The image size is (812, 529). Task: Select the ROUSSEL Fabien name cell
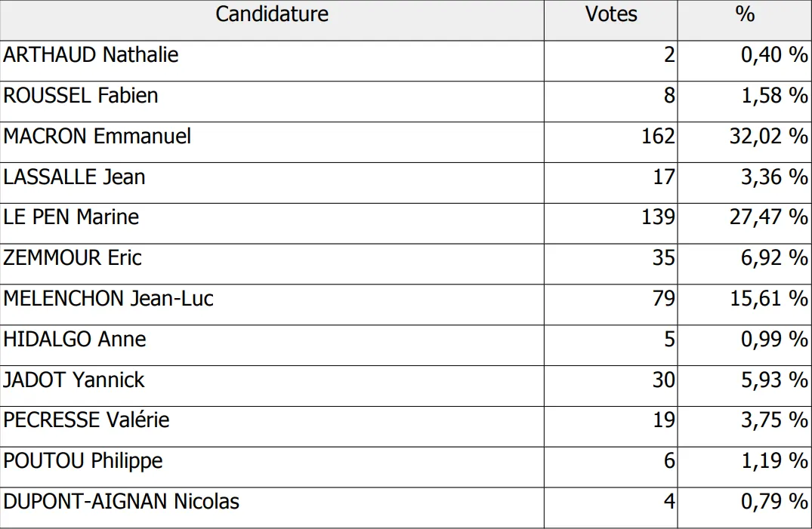coord(81,96)
